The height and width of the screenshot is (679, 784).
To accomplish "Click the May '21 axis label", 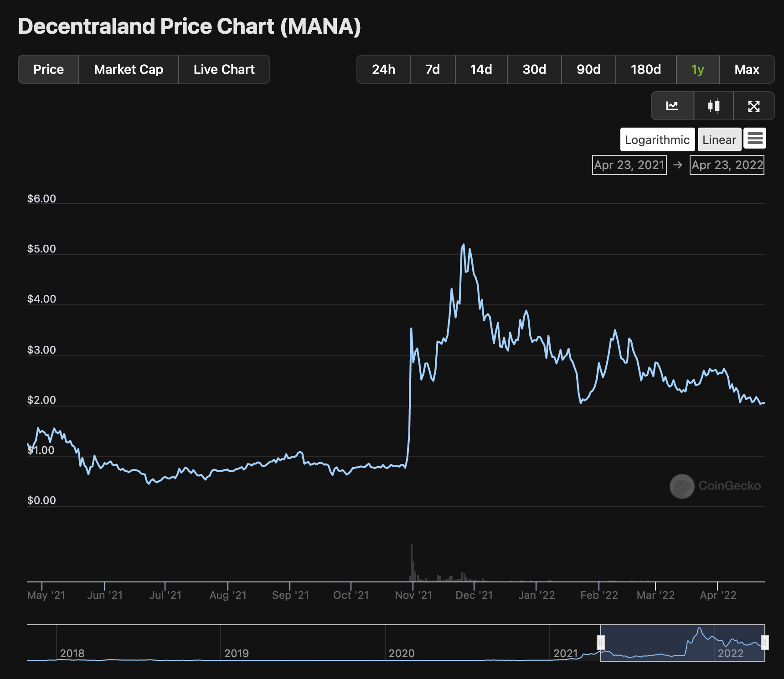I will [x=46, y=595].
